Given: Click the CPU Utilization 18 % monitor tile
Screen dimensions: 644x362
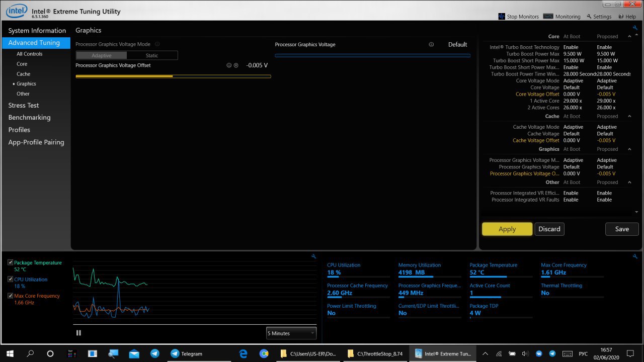Looking at the screenshot, I should tap(358, 269).
